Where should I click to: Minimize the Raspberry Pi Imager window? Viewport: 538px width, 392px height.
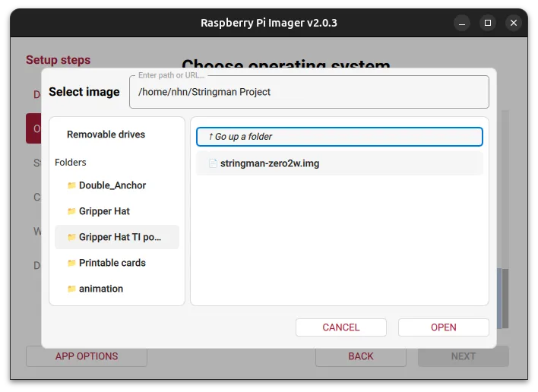coord(462,24)
